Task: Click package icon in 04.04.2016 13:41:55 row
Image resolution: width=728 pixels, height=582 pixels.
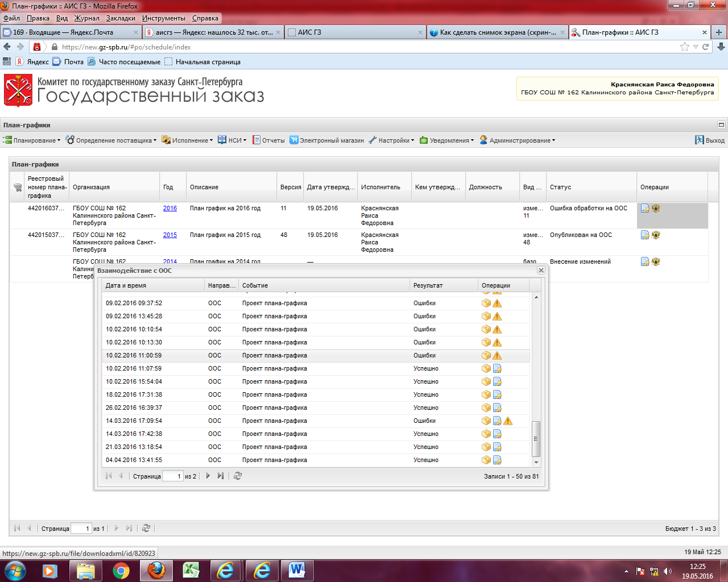Action: pyautogui.click(x=486, y=460)
